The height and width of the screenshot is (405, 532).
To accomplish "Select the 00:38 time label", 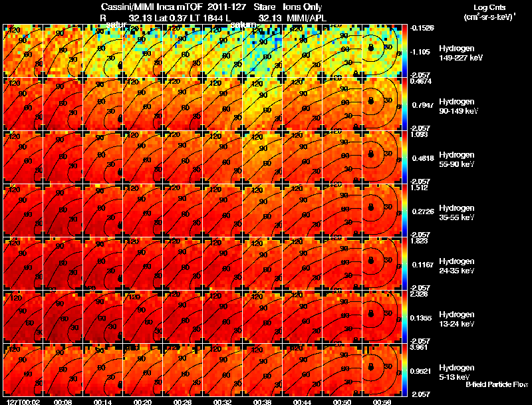I will click(262, 402).
